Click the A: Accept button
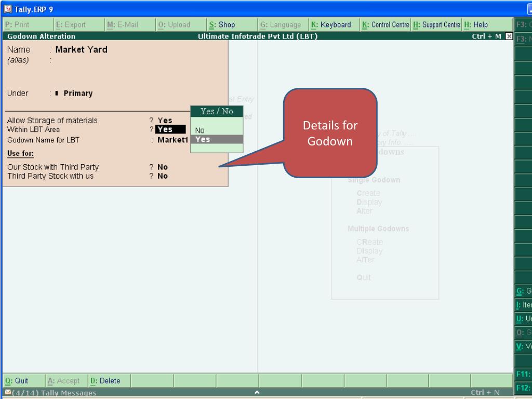The height and width of the screenshot is (399, 532). 66,381
